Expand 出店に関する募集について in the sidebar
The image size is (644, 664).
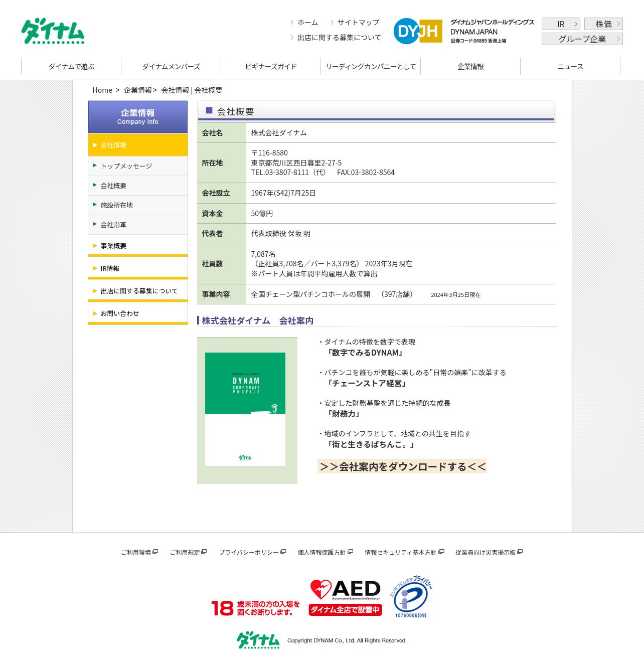(x=138, y=291)
